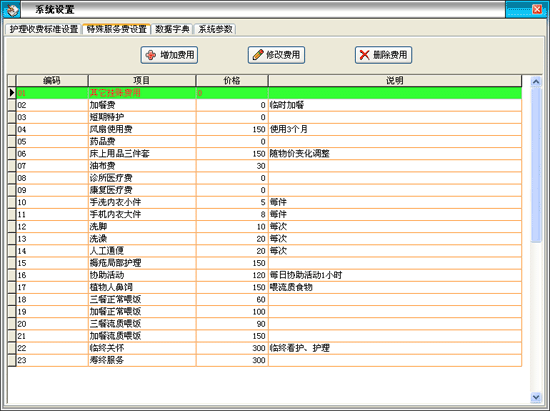Click the 说明 column header

pos(395,81)
